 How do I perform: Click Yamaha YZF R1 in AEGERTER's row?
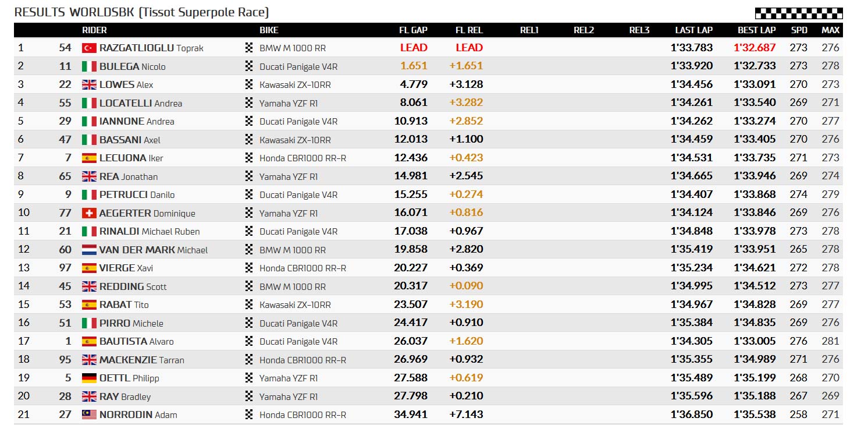point(289,213)
